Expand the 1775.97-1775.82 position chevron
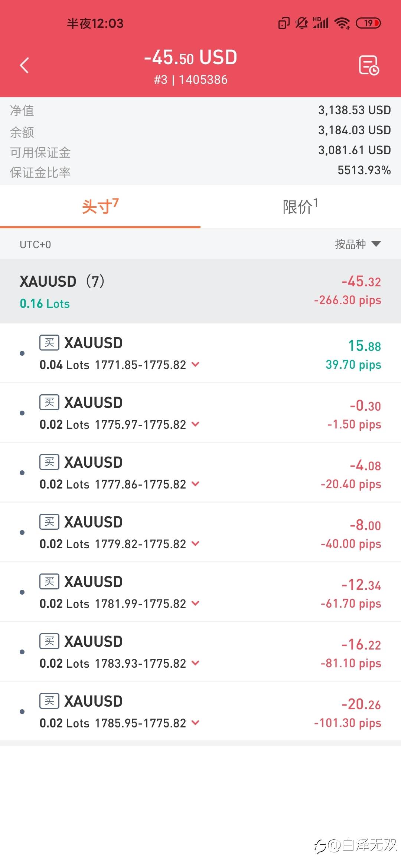Viewport: 401px width, 868px height. [195, 424]
